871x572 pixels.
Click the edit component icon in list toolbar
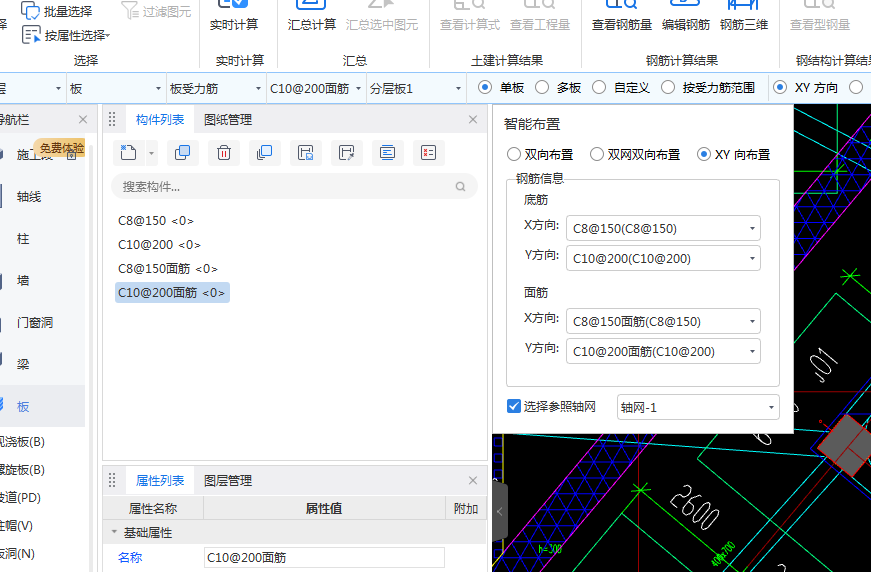click(x=347, y=153)
